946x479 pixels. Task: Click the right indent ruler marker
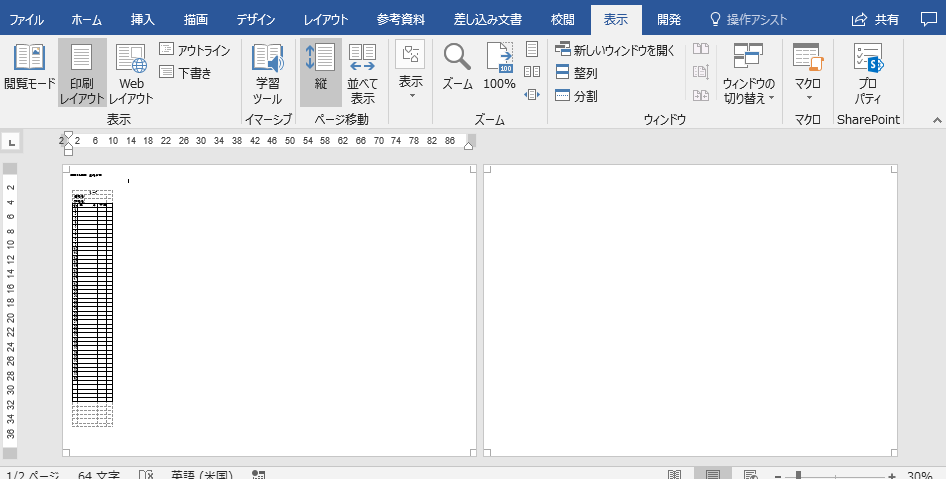pos(468,145)
